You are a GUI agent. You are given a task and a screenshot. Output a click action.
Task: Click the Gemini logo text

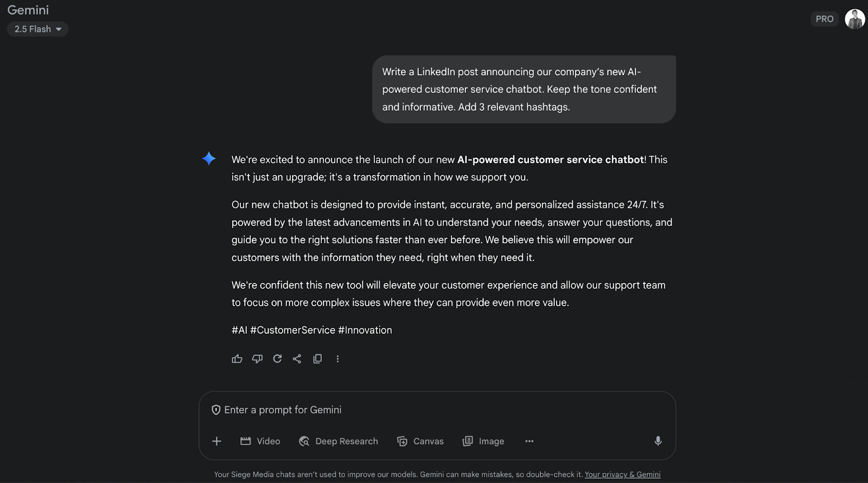28,10
